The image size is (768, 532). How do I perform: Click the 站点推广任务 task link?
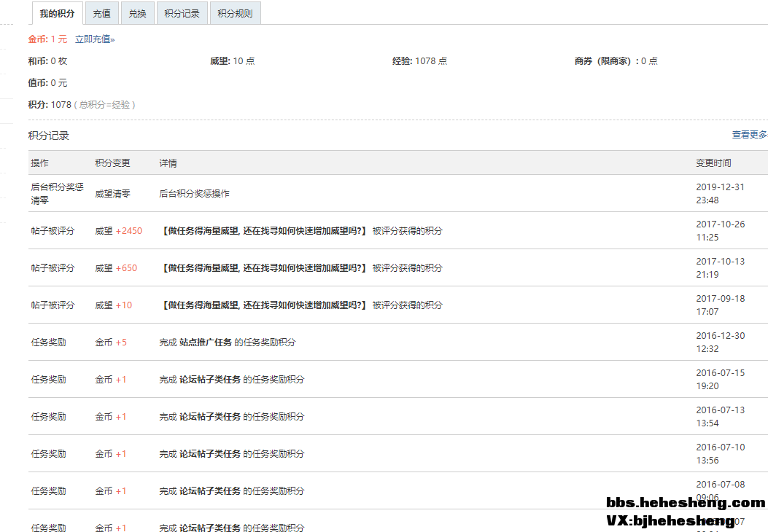click(x=206, y=343)
